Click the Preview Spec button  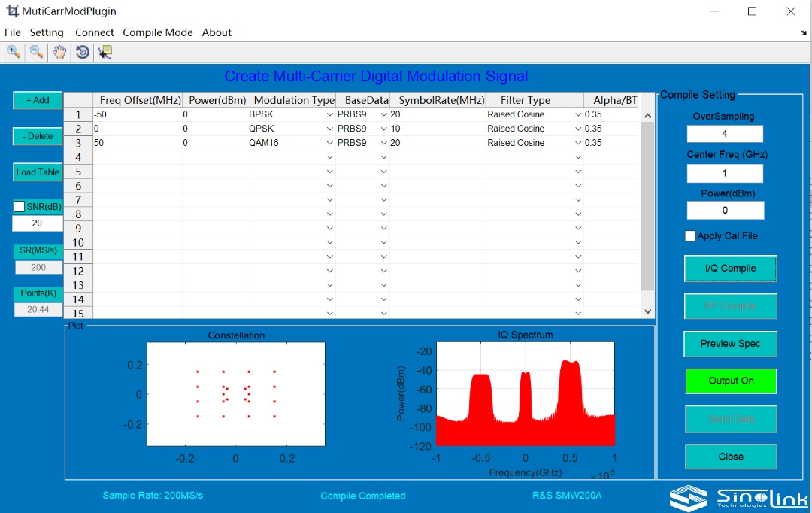pyautogui.click(x=730, y=344)
